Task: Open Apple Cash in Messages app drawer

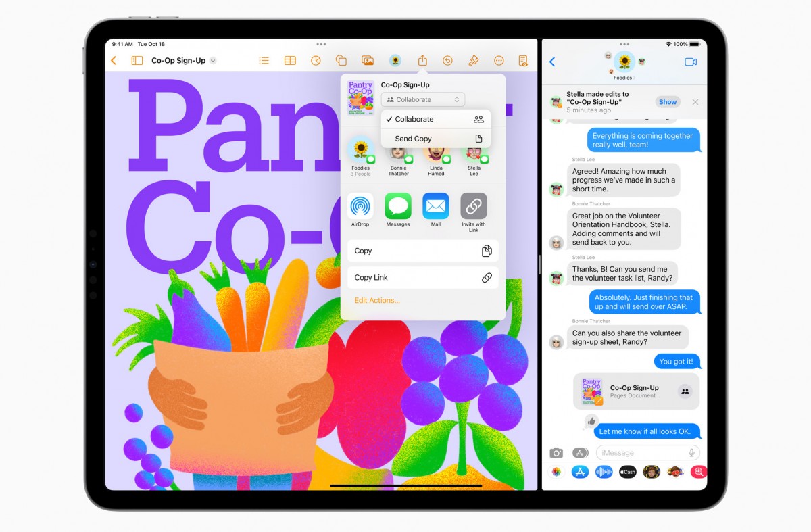Action: [x=628, y=472]
